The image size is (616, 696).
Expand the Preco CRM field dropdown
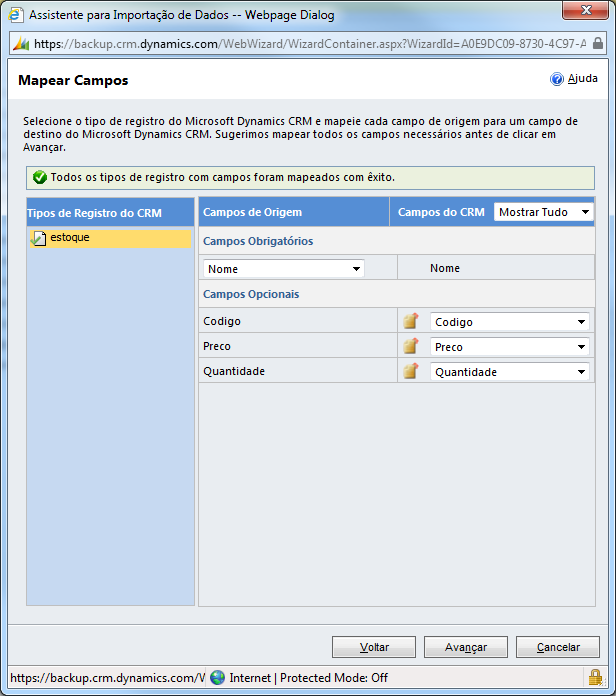pyautogui.click(x=509, y=347)
